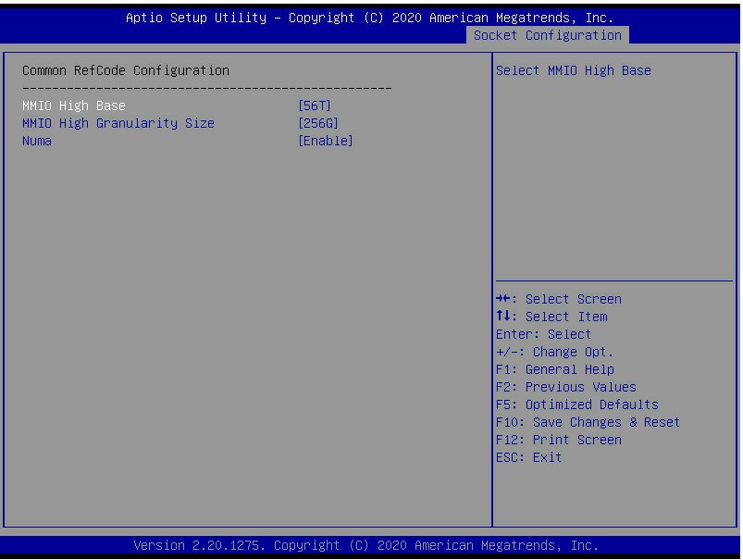
Task: Change the MMIO High Base value 56T
Action: tap(315, 106)
